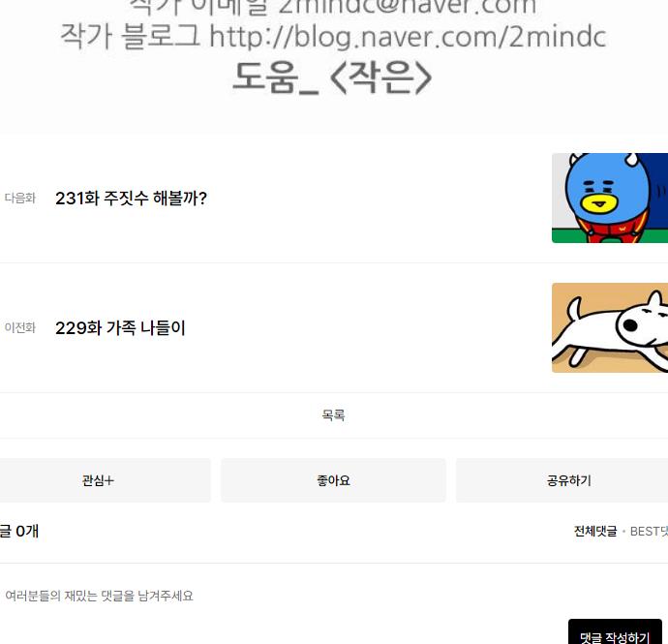This screenshot has width=668, height=644.
Task: Share the episode via 공유하기
Action: [568, 480]
